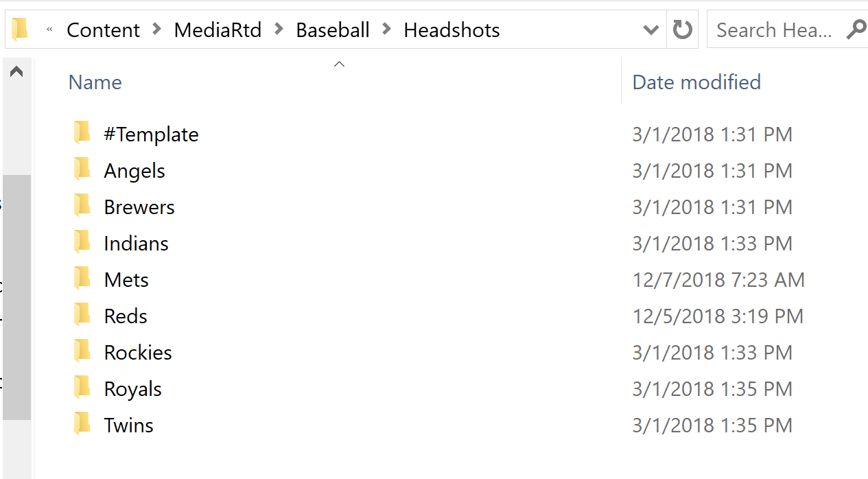Open the address bar history dropdown arrow

pyautogui.click(x=650, y=30)
